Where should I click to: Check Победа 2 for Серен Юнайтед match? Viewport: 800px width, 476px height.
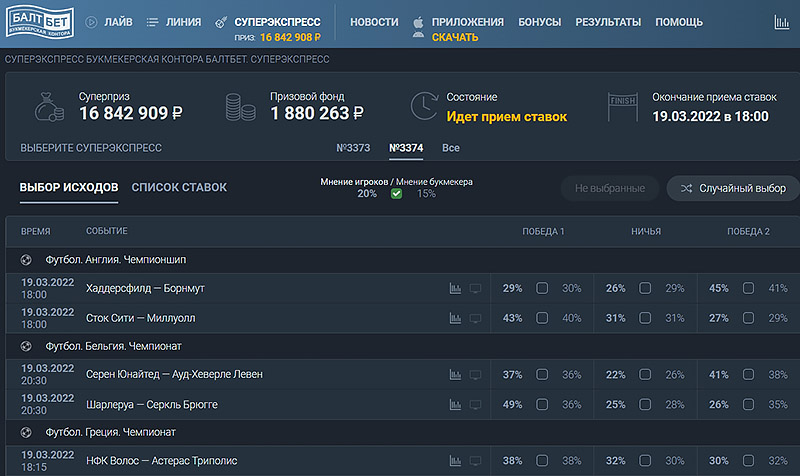click(748, 374)
